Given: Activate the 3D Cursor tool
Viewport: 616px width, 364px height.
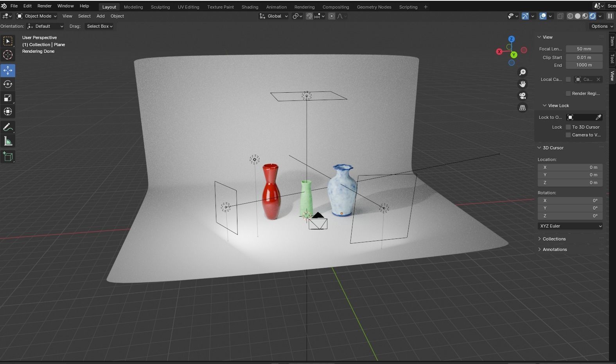Looking at the screenshot, I should [8, 55].
